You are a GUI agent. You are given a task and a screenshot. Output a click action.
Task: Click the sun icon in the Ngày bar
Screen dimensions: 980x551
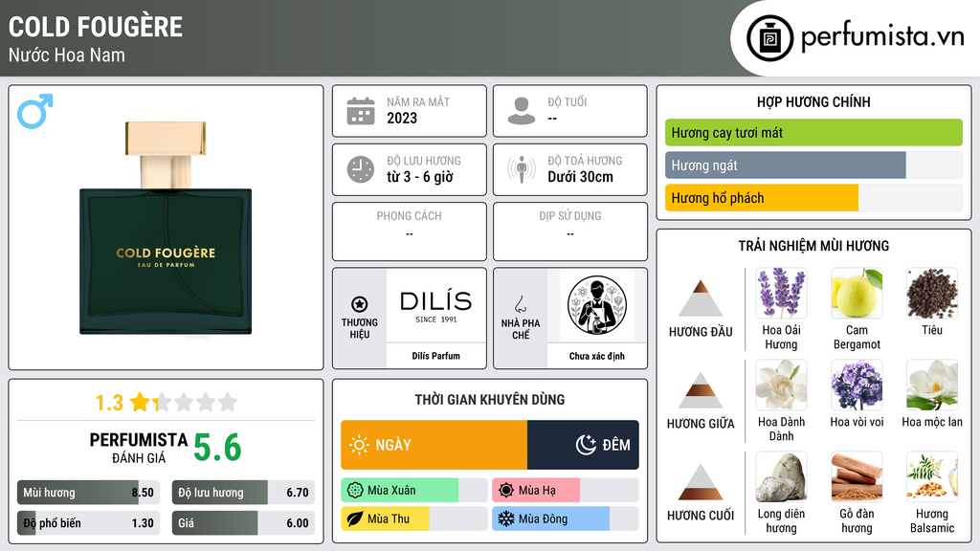pyautogui.click(x=360, y=445)
